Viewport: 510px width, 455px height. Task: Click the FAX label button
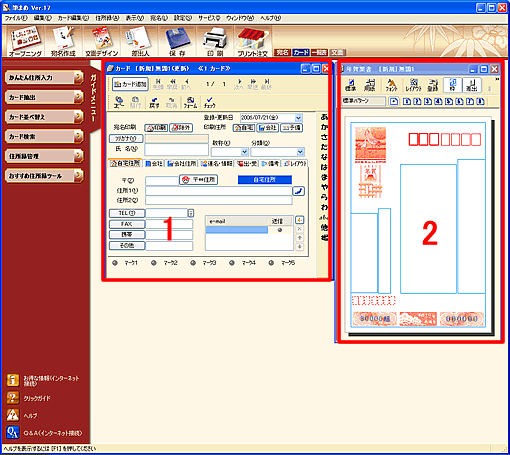(127, 224)
